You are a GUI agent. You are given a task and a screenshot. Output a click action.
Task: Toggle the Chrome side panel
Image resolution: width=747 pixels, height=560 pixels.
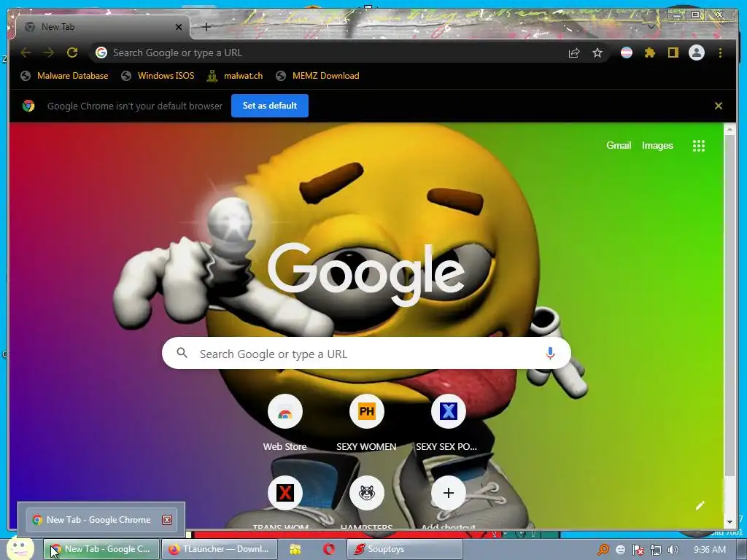(x=673, y=52)
